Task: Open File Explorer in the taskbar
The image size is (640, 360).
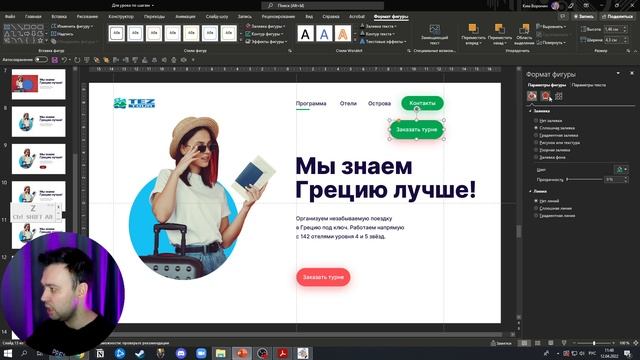Action: (221, 353)
